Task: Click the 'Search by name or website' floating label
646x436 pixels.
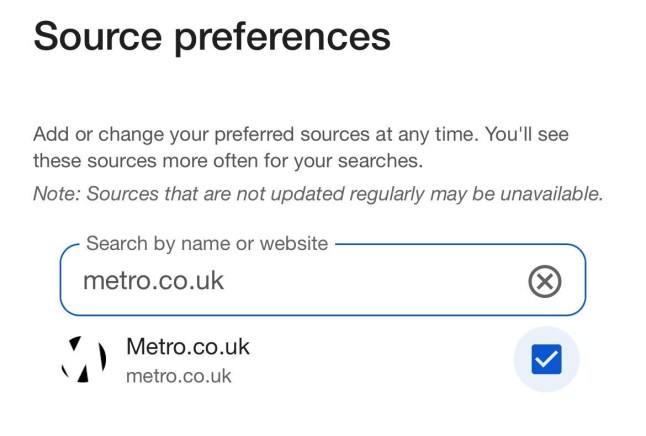Action: tap(207, 243)
